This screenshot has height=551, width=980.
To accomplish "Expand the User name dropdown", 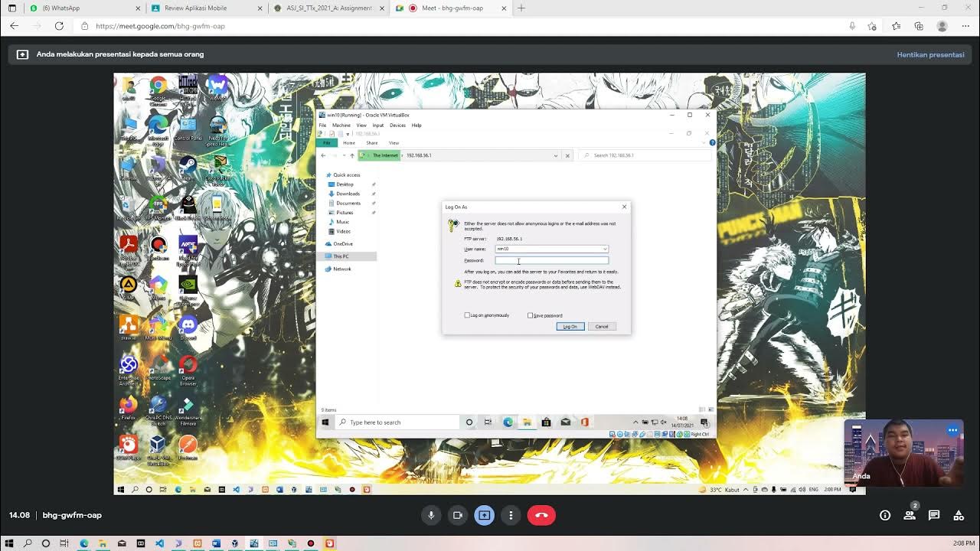I will click(x=605, y=249).
